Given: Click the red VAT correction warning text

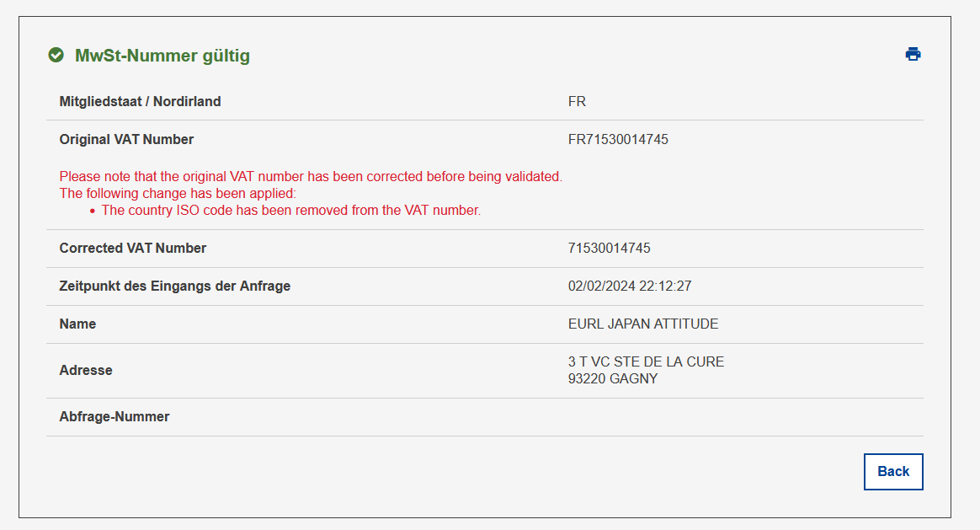Looking at the screenshot, I should coord(311,176).
